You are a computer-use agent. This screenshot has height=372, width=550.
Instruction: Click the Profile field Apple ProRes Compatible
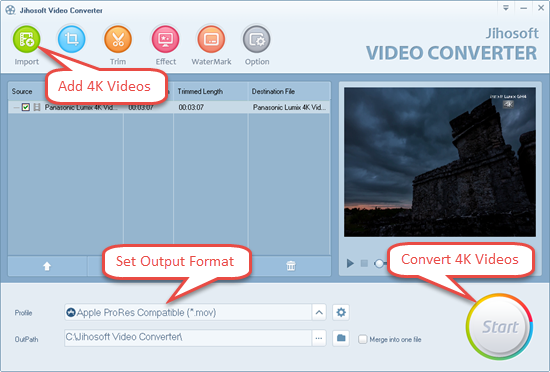(x=188, y=312)
